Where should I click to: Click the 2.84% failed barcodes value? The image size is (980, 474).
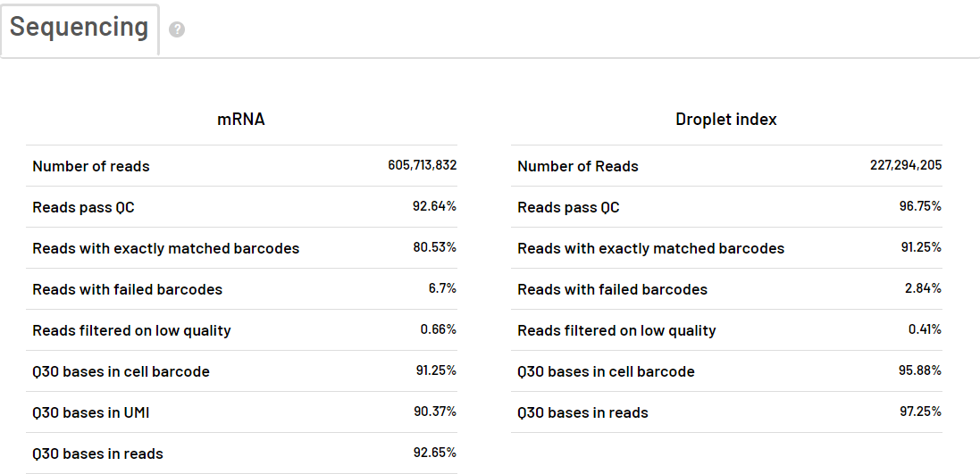(922, 288)
